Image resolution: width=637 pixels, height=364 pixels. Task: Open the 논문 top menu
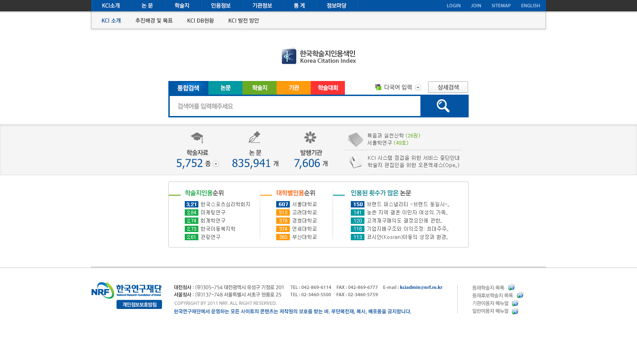pos(147,5)
